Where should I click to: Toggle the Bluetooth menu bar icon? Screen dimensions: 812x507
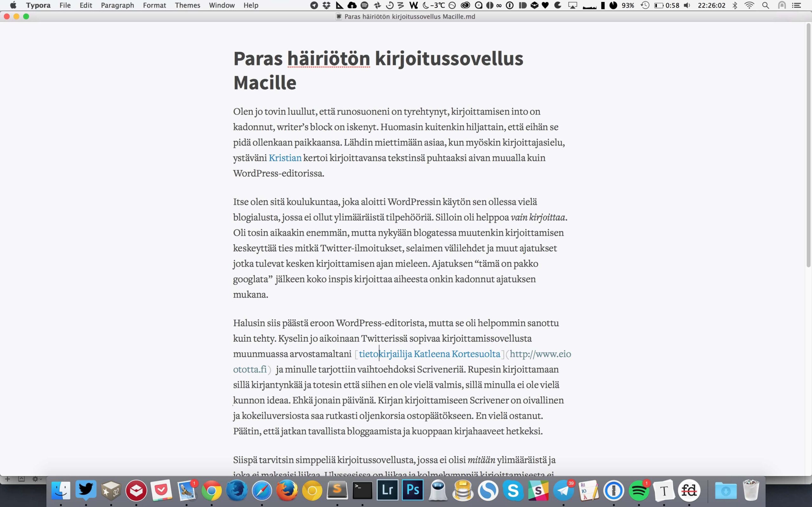[735, 5]
